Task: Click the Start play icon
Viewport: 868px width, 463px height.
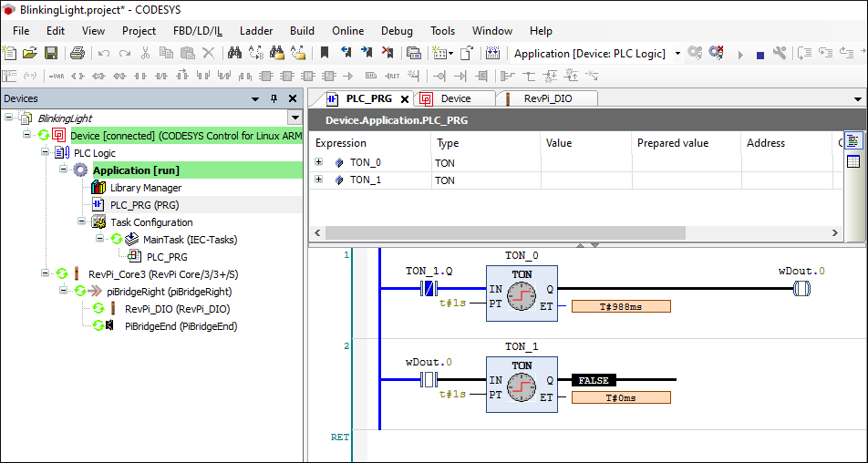Action: click(740, 54)
